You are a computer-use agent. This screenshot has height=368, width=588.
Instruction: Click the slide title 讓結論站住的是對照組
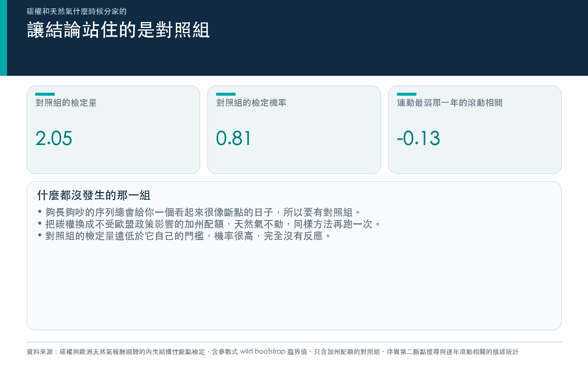pyautogui.click(x=118, y=30)
